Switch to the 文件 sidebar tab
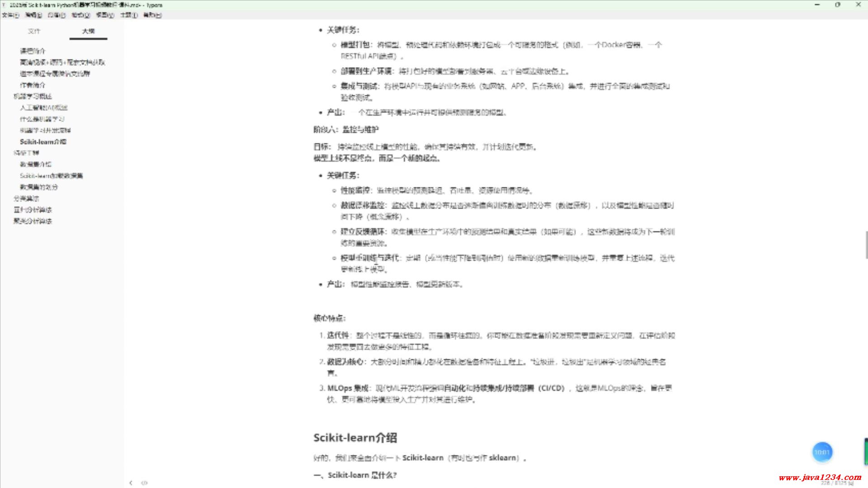The image size is (868, 488). pyautogui.click(x=34, y=31)
